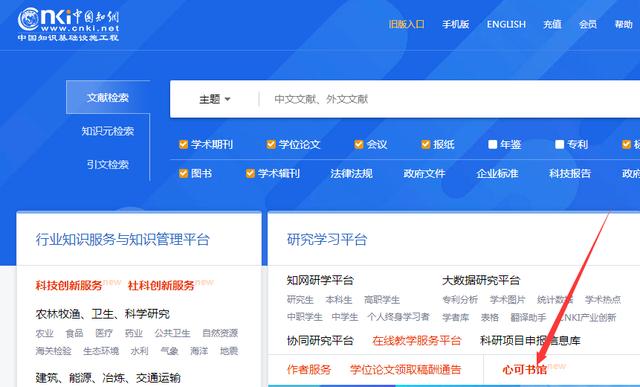Viewport: 640px width, 387px height.
Task: Open the 研究生 link
Action: coord(300,300)
